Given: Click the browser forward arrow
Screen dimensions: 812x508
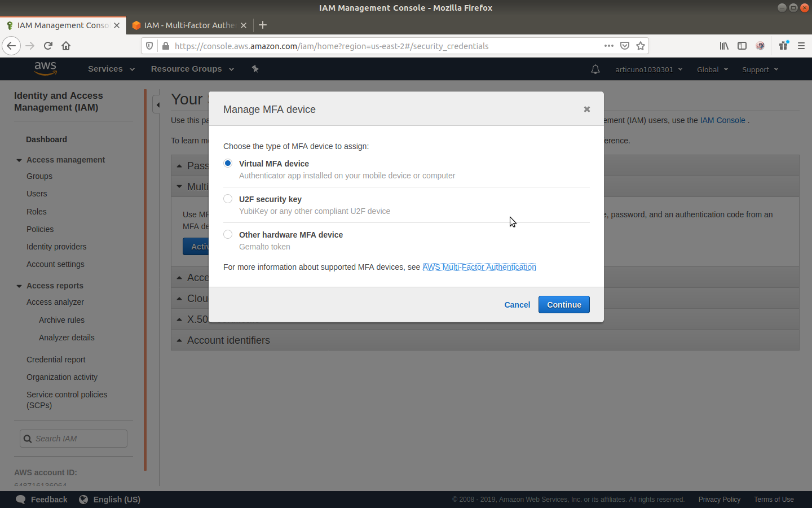Looking at the screenshot, I should (x=30, y=46).
